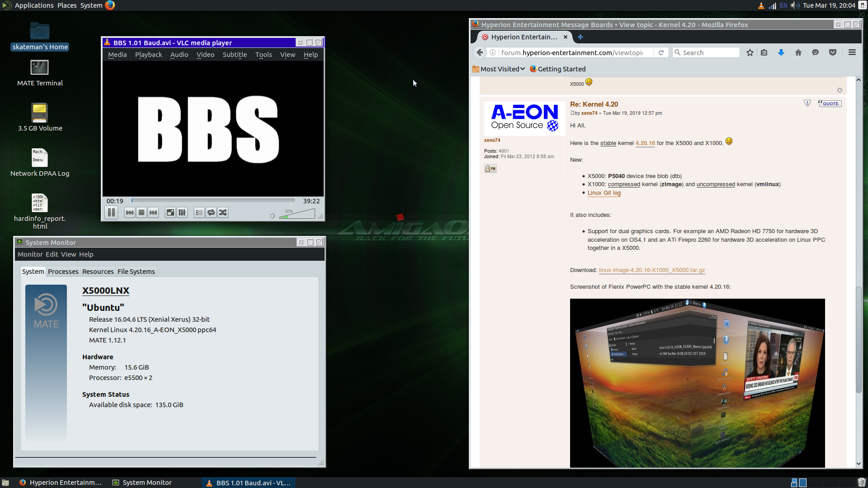868x488 pixels.
Task: Open skateman's Home desktop folder
Action: coord(40,36)
